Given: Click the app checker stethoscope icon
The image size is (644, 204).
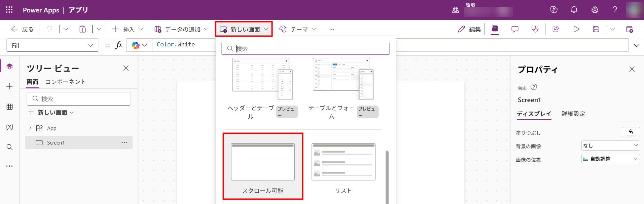Looking at the screenshot, I should pyautogui.click(x=535, y=29).
